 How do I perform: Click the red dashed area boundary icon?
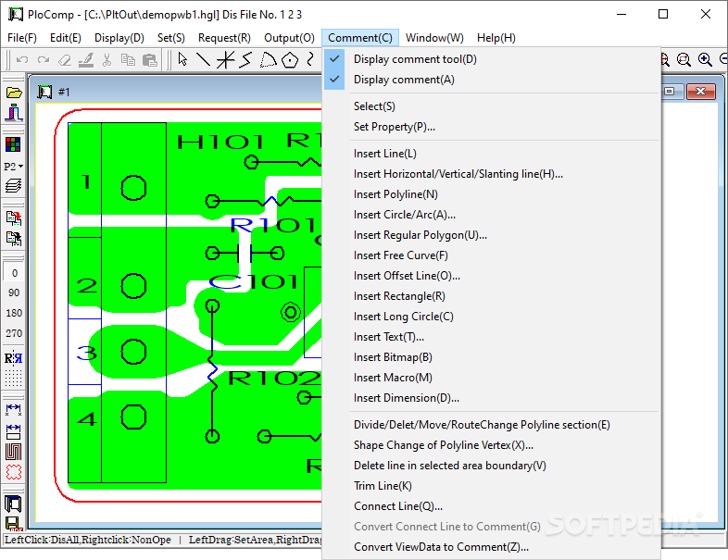coord(14,472)
